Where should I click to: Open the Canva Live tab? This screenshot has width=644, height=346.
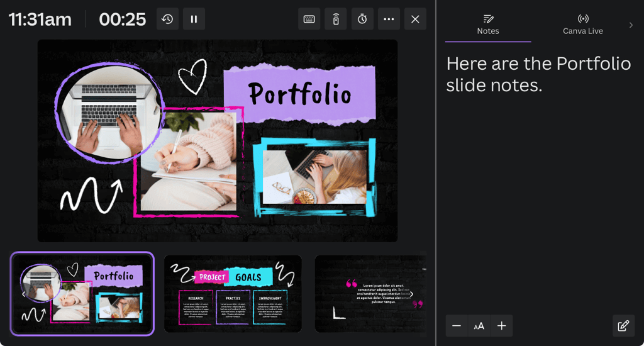[582, 25]
